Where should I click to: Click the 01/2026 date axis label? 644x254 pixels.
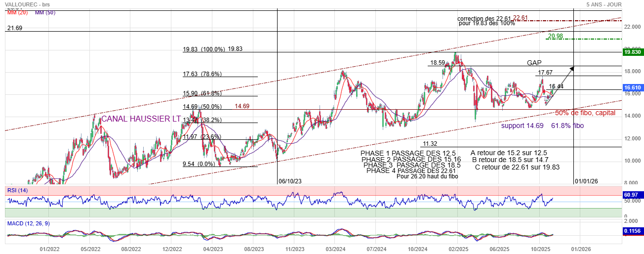581,249
